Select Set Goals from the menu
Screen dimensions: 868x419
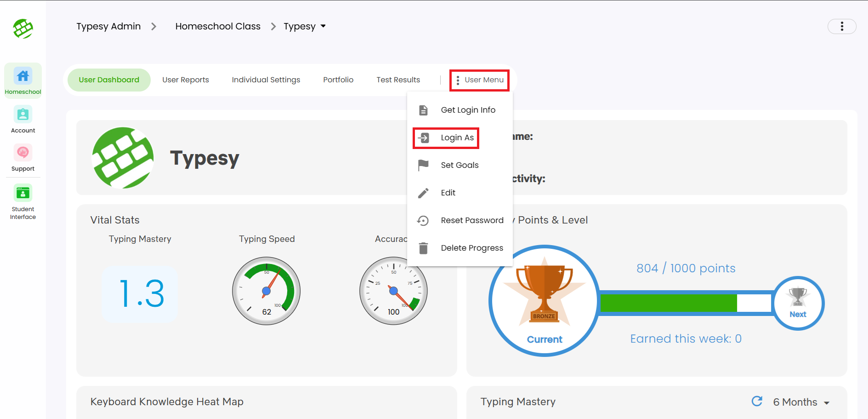[x=460, y=165]
